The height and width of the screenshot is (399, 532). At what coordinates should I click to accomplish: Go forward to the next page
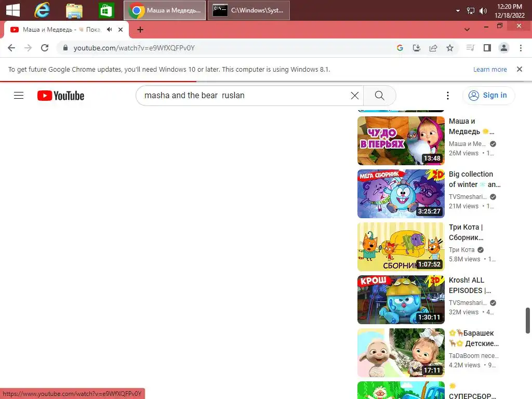click(x=28, y=48)
